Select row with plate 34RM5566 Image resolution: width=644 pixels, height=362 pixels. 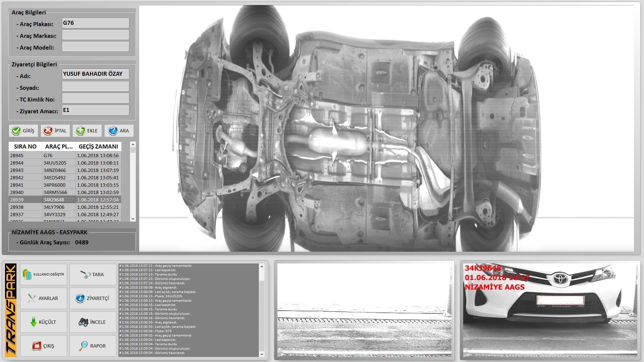tap(65, 192)
